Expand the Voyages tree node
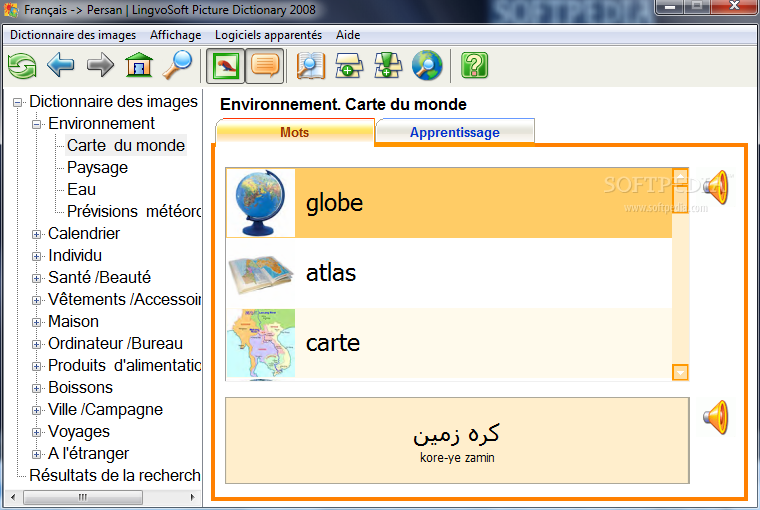Image resolution: width=760 pixels, height=510 pixels. click(x=36, y=432)
